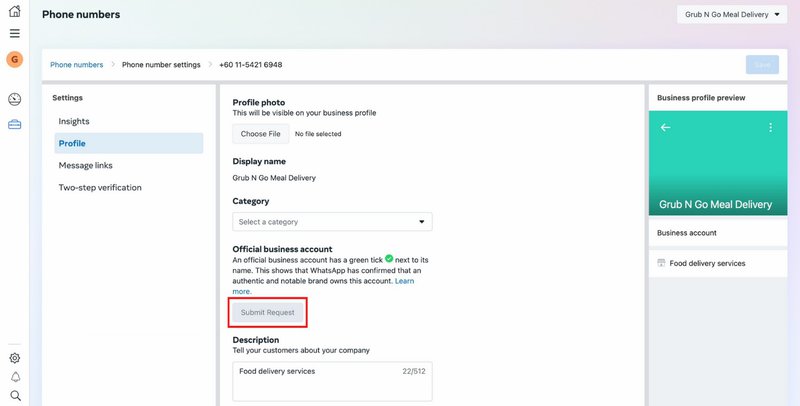Select the toolbox icon in sidebar
Viewport: 800px width, 406px height.
click(15, 124)
